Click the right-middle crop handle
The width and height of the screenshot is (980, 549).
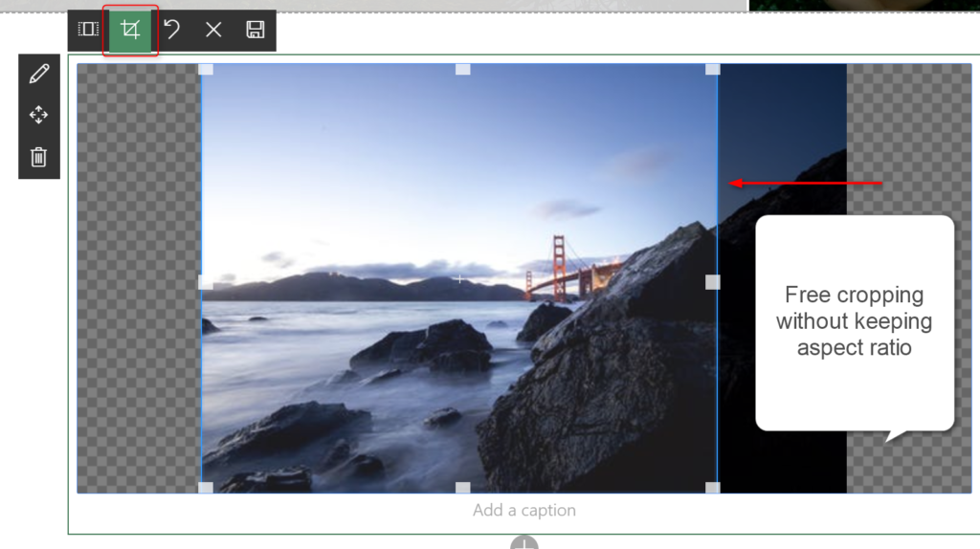pyautogui.click(x=712, y=282)
